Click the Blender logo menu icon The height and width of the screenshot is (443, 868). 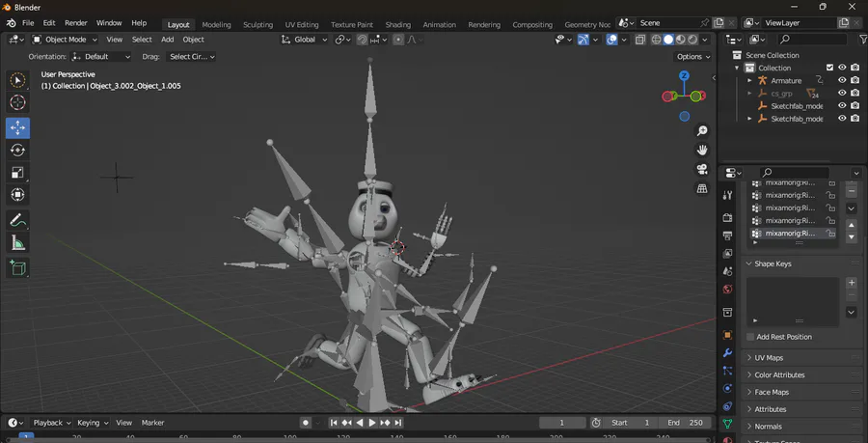point(11,23)
